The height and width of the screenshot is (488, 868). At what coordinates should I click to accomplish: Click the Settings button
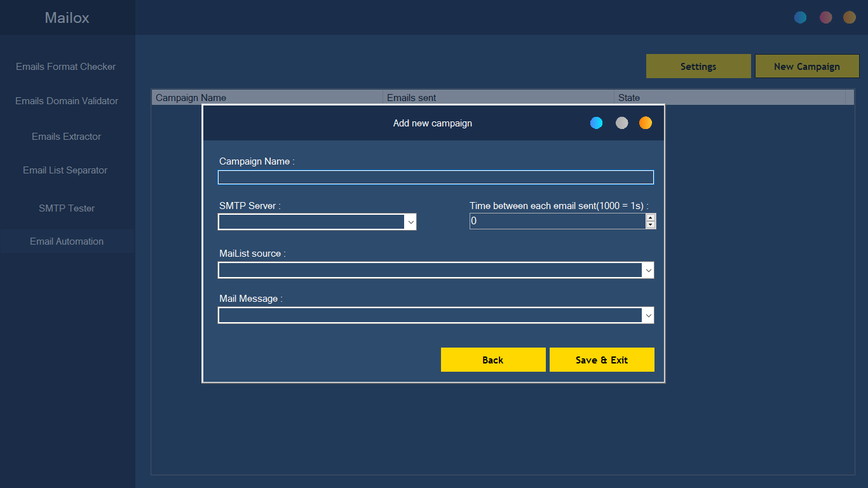698,66
